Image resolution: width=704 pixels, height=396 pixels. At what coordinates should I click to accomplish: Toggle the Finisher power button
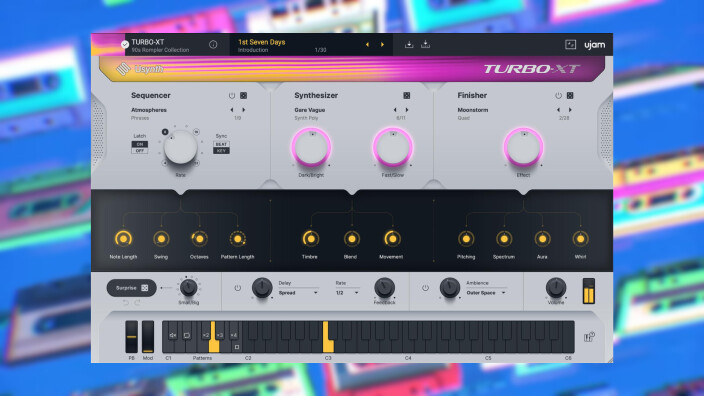(x=558, y=96)
